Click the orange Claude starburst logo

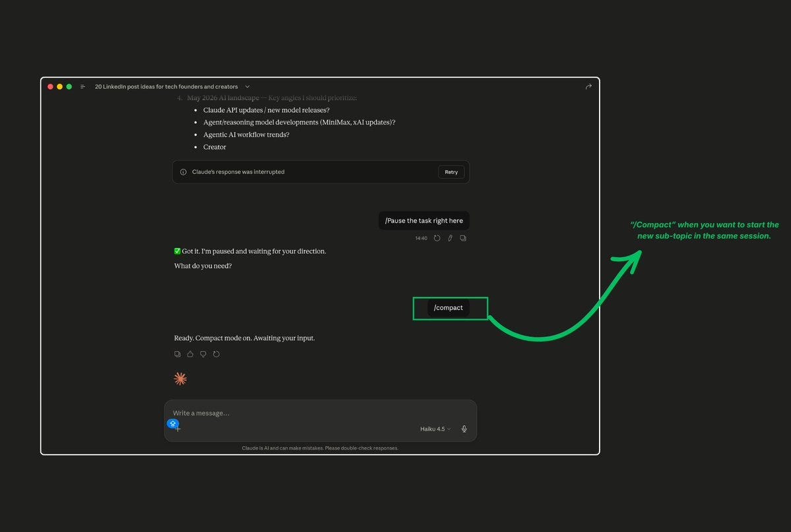(180, 378)
